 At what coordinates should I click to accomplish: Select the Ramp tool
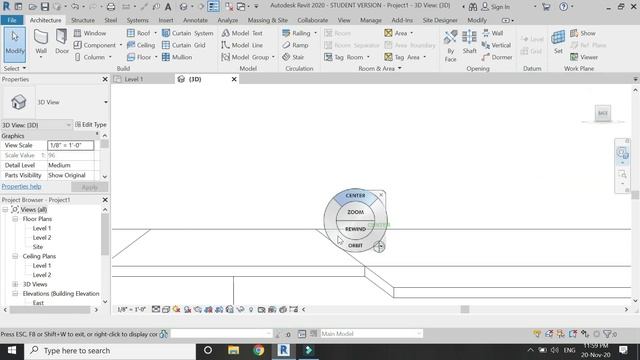[296, 45]
